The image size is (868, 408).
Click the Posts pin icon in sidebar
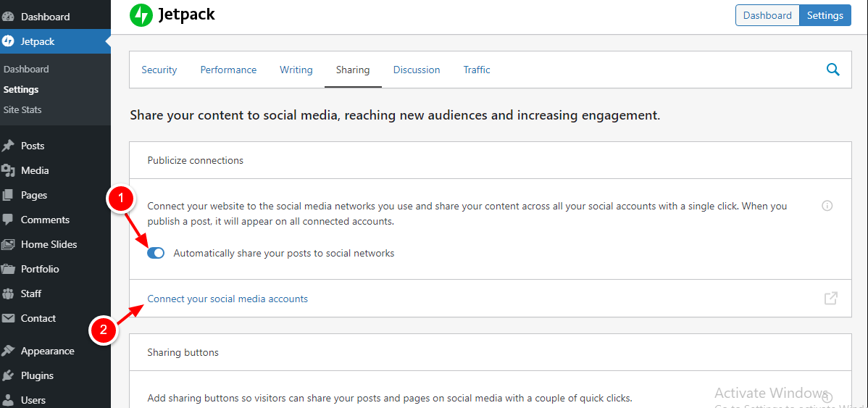(8, 146)
